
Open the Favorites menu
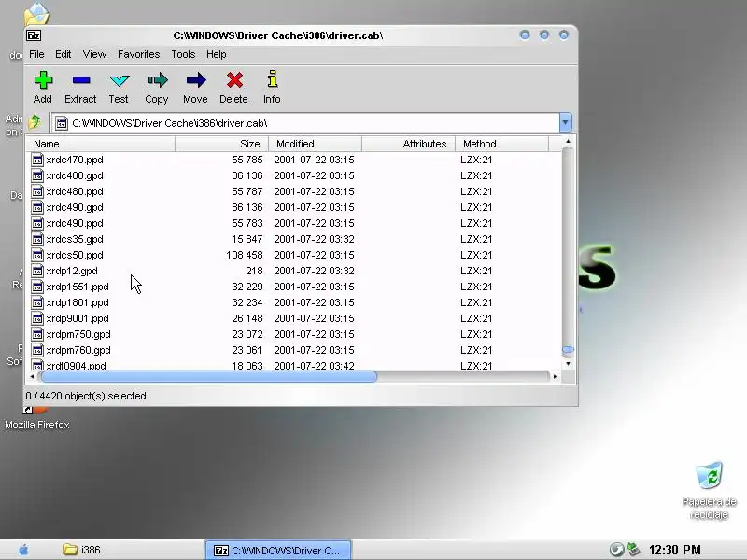point(138,54)
